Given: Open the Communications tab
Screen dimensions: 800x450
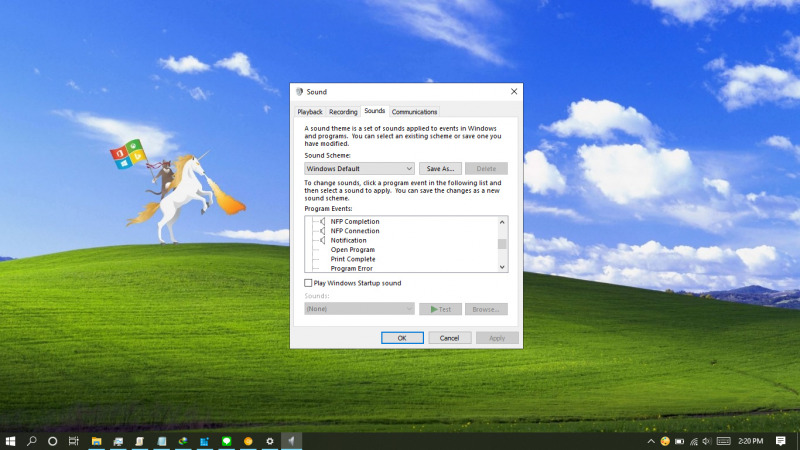Looking at the screenshot, I should 414,112.
